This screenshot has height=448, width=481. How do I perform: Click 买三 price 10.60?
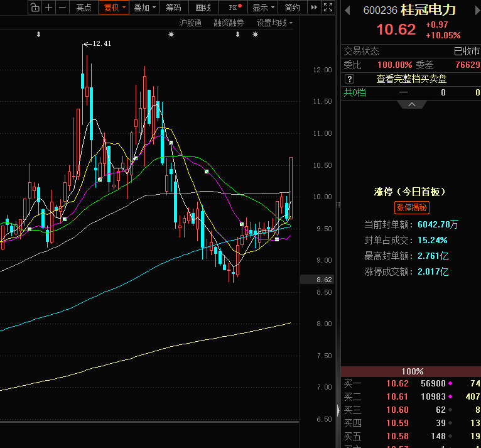[397, 410]
